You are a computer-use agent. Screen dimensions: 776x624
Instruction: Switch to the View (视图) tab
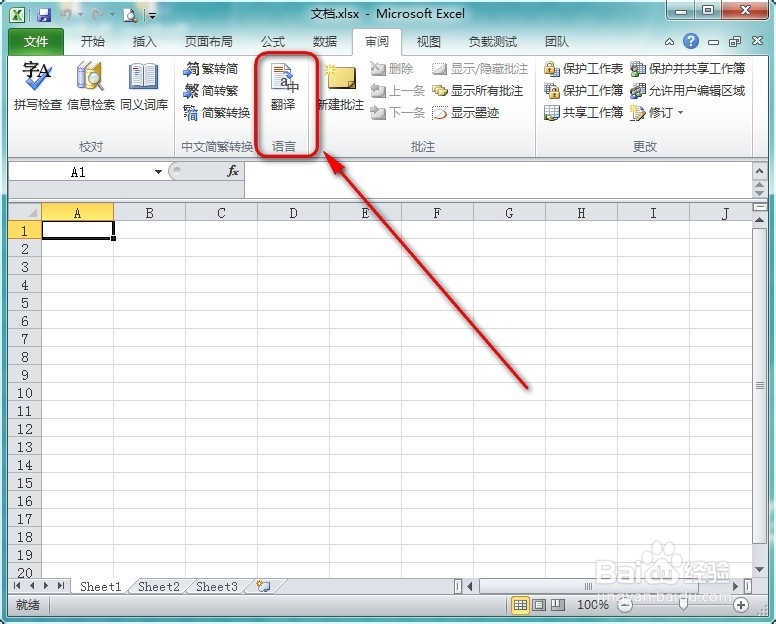coord(429,42)
